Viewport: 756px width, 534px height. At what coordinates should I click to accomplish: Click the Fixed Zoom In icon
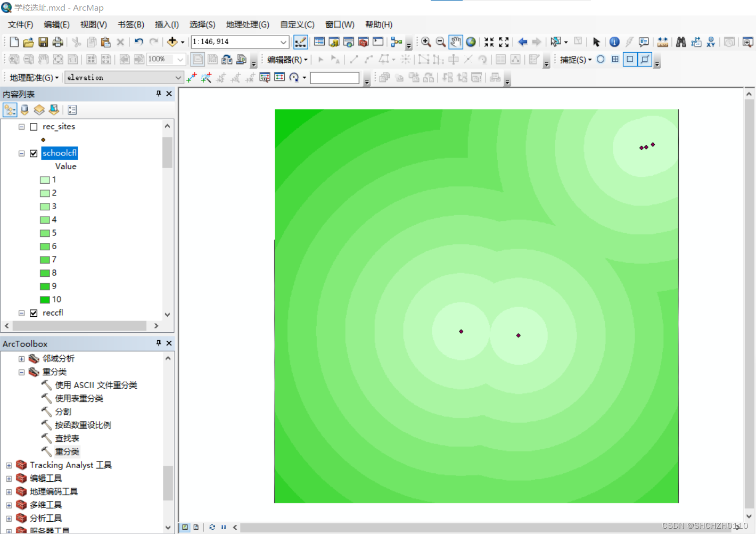[x=489, y=42]
